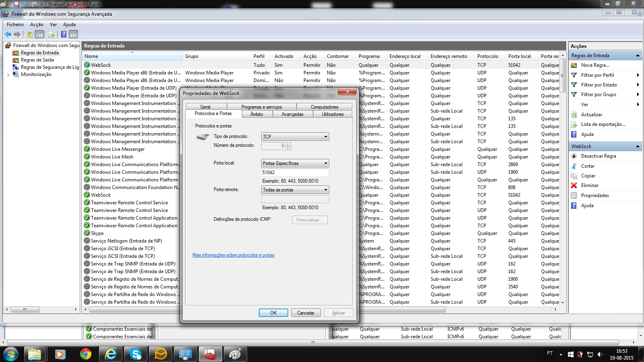The width and height of the screenshot is (644, 362).
Task: Select Regras de Saída in the tree
Action: 37,60
